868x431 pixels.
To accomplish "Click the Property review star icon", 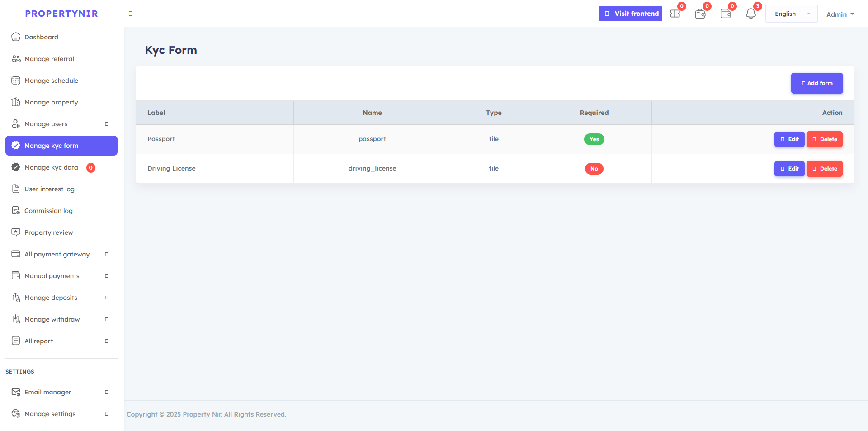I will click(x=16, y=232).
